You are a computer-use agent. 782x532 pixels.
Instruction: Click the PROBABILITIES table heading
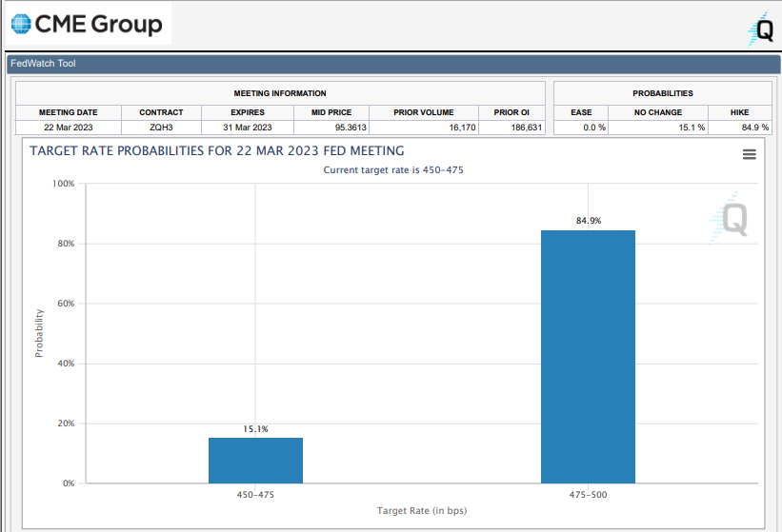click(663, 93)
